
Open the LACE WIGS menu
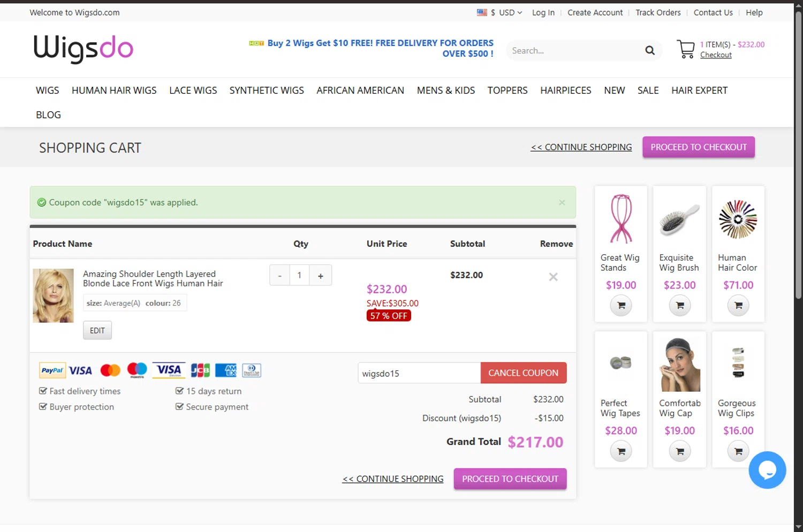point(193,90)
